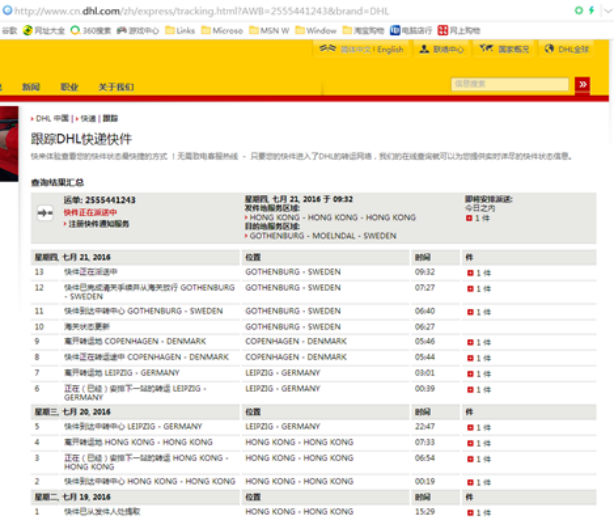This screenshot has width=615, height=520.
Task: Click event 13 status text 快件正在派送中
Action: click(x=91, y=272)
